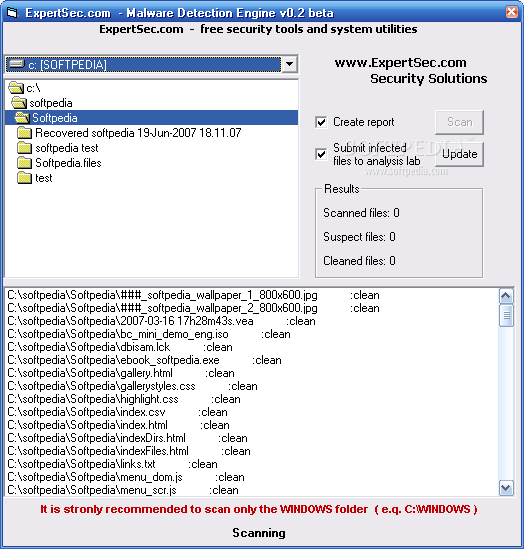Click folder icon beside Softpedia.files
524x549 pixels.
(25, 163)
